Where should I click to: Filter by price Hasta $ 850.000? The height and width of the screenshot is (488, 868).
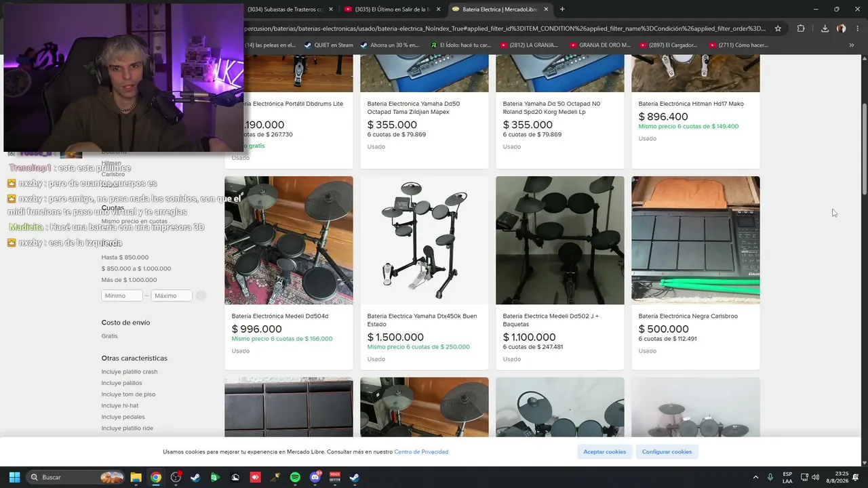click(125, 258)
